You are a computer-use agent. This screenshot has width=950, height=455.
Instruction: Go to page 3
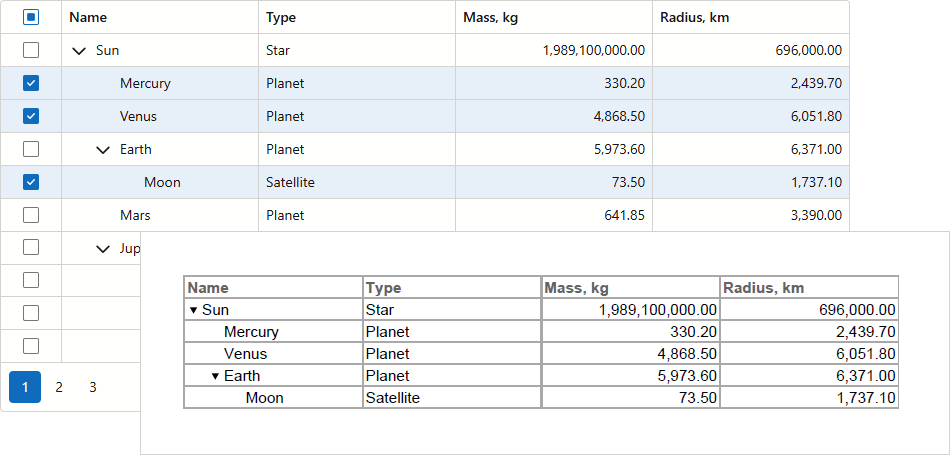pyautogui.click(x=92, y=387)
